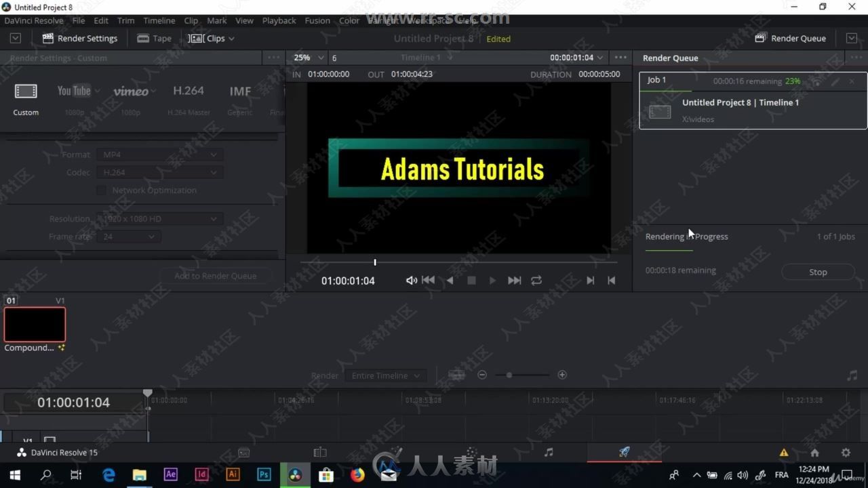Open the Render Queue options three-dot menu
Viewport: 868px width, 488px height.
(x=856, y=58)
